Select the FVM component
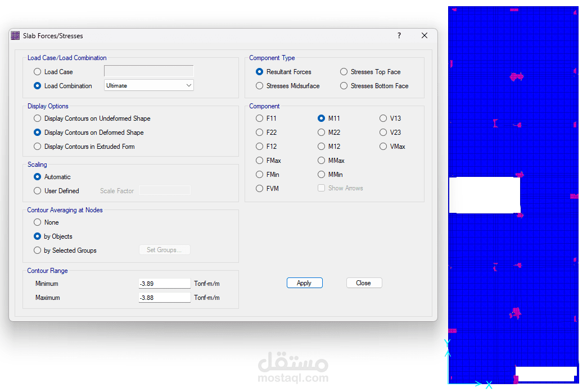Image resolution: width=587 pixels, height=392 pixels. (x=259, y=189)
